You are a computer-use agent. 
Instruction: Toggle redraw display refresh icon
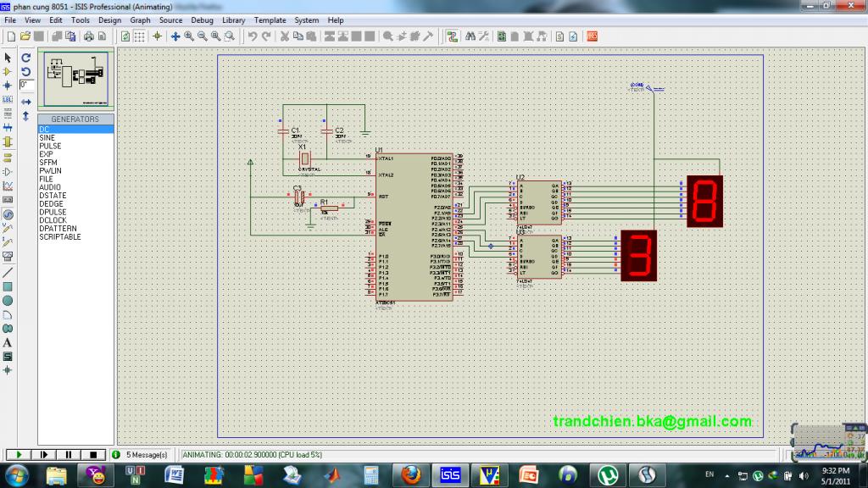(125, 36)
